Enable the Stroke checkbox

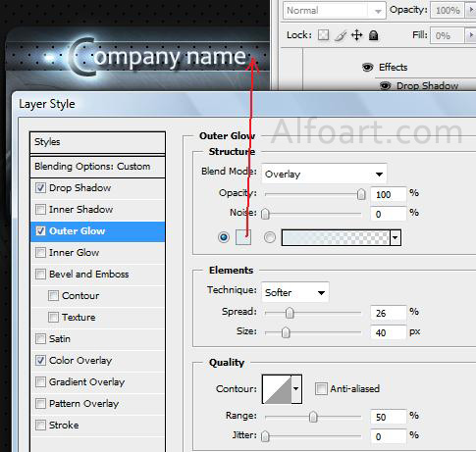click(x=40, y=426)
